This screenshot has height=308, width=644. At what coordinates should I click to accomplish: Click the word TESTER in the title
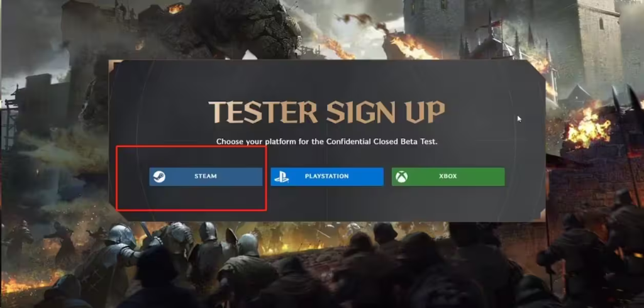pyautogui.click(x=264, y=112)
